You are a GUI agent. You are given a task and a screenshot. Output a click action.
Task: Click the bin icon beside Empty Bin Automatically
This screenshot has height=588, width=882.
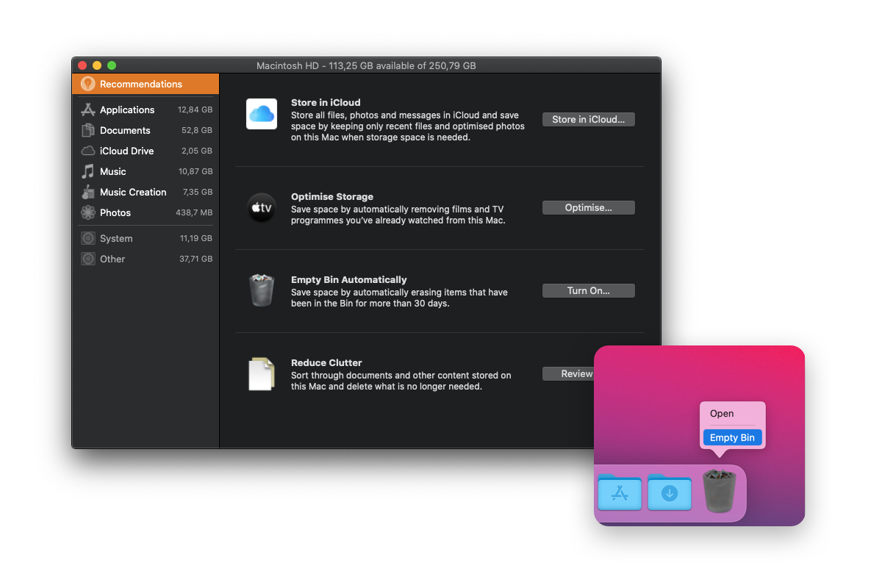(x=262, y=290)
